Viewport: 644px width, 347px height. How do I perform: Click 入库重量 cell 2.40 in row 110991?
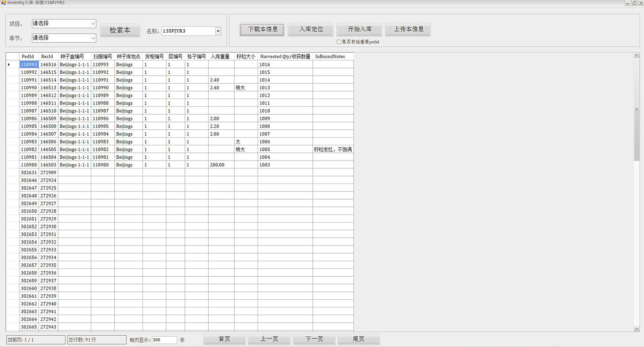point(221,80)
